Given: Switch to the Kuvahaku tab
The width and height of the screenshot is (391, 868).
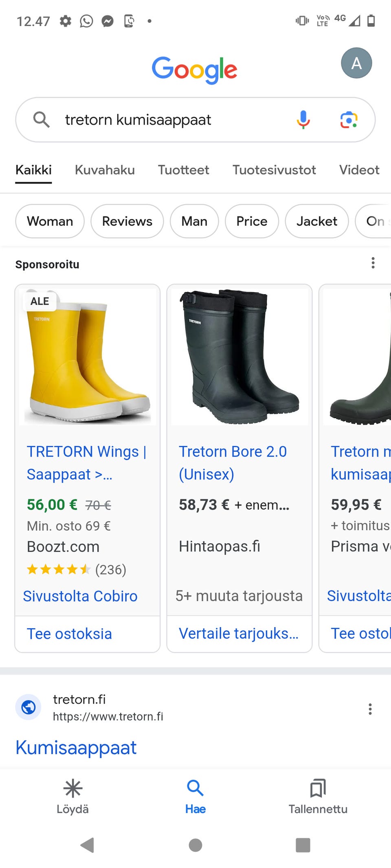Looking at the screenshot, I should click(105, 170).
